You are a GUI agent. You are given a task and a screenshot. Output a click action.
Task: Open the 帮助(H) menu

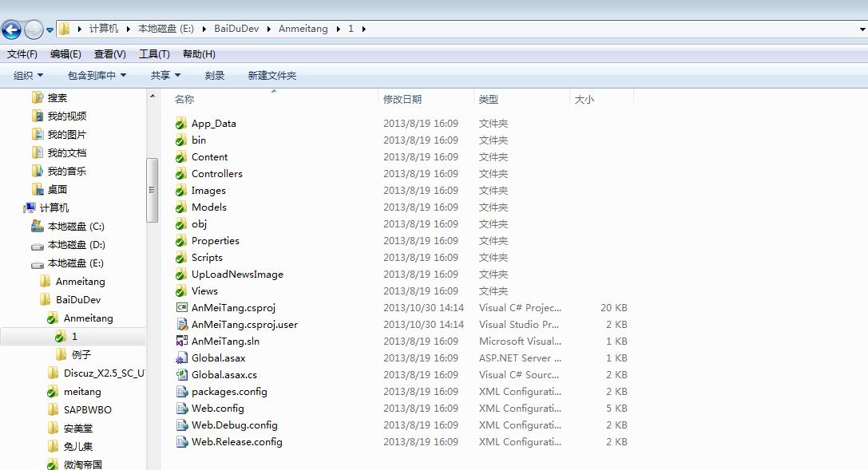point(199,54)
